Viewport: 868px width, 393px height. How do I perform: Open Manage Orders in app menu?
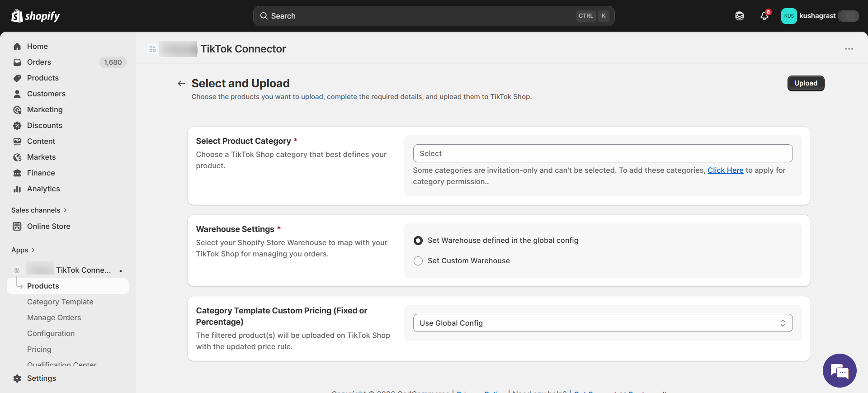pyautogui.click(x=54, y=317)
